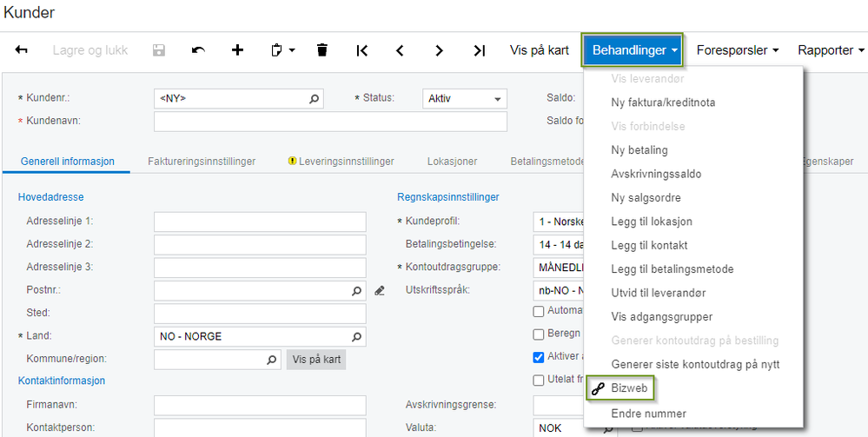The width and height of the screenshot is (868, 437).
Task: Select Endre nummer menu item
Action: (649, 414)
